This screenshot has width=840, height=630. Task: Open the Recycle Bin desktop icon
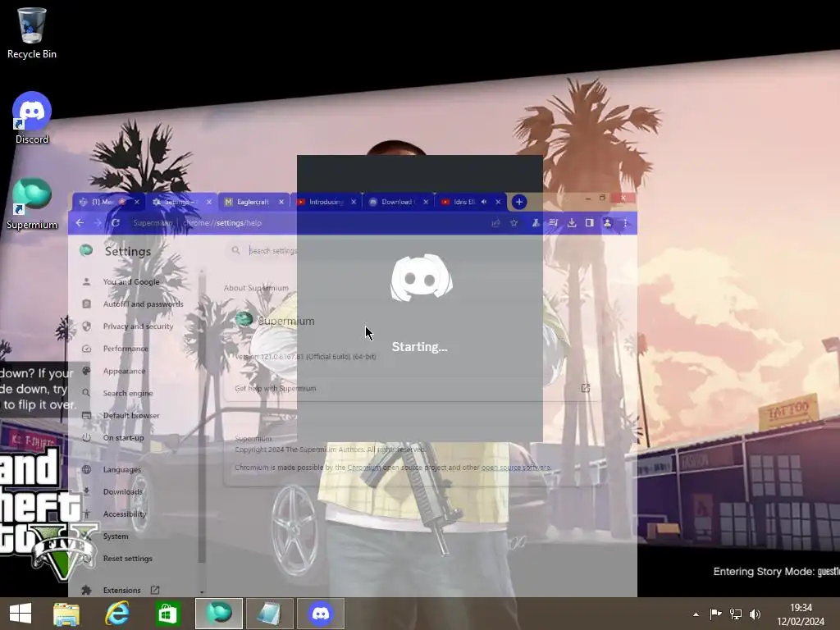pyautogui.click(x=32, y=33)
